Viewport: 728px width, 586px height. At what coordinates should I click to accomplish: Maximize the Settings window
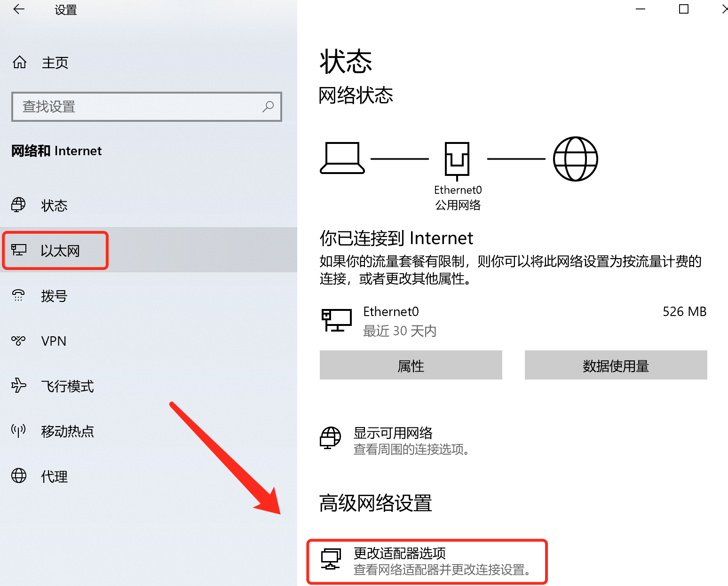[684, 9]
